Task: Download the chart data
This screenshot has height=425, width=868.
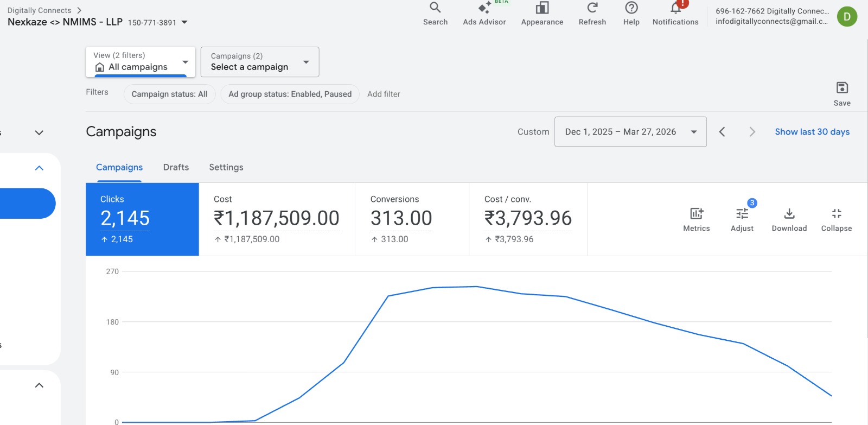Action: [789, 219]
